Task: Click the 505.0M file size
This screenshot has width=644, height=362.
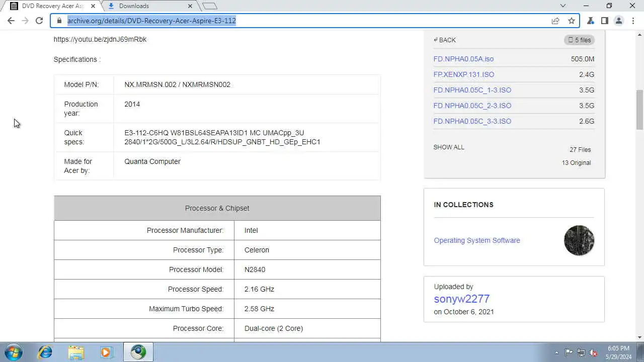Action: pyautogui.click(x=583, y=59)
